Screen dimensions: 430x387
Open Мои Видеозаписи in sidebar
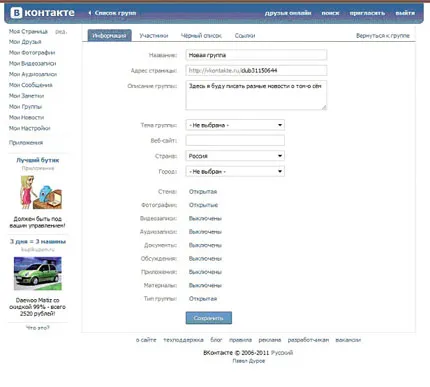tap(33, 63)
